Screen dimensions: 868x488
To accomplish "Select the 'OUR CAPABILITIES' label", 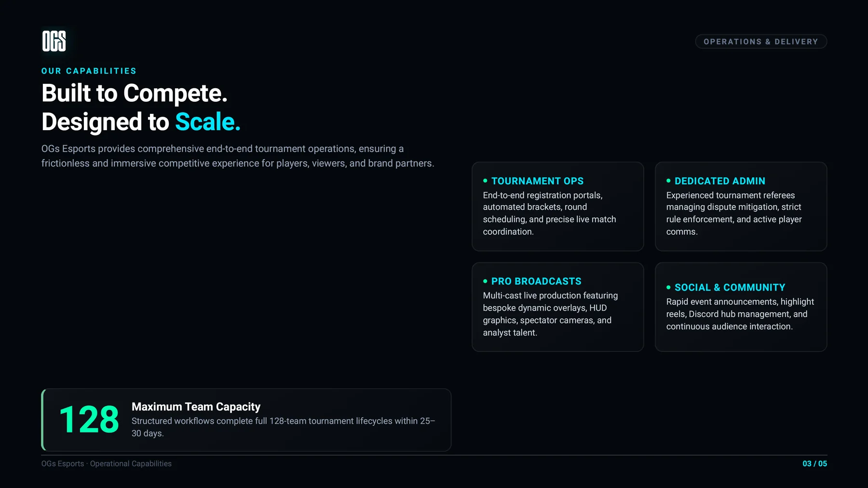I will [x=89, y=71].
